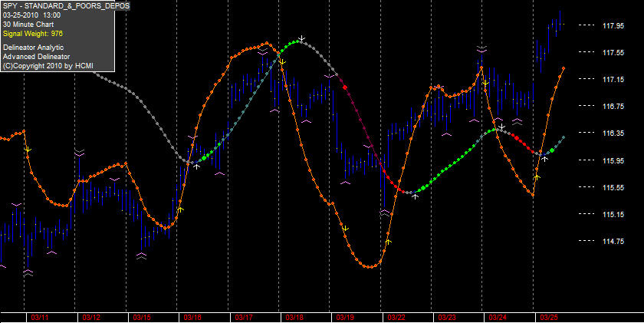
Task: Click the SPY chart title in the info box
Action: [x=66, y=5]
